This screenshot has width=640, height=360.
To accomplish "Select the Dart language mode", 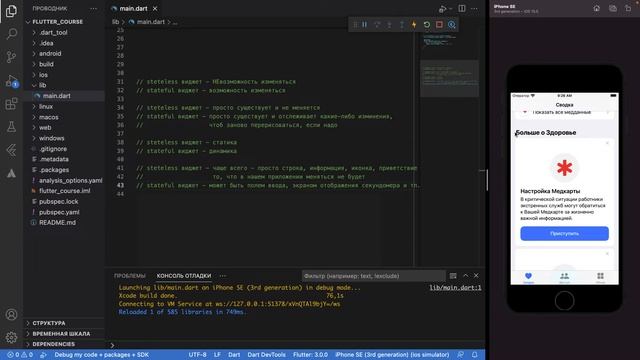I will click(234, 355).
